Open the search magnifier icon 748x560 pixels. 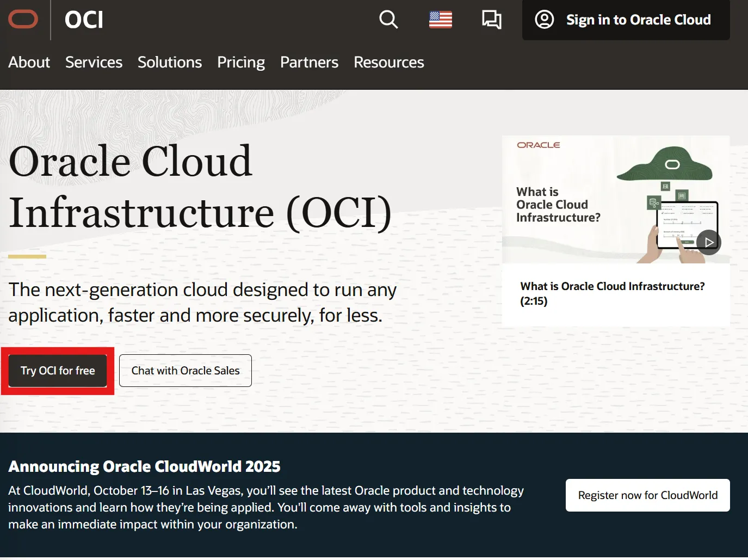click(x=388, y=20)
